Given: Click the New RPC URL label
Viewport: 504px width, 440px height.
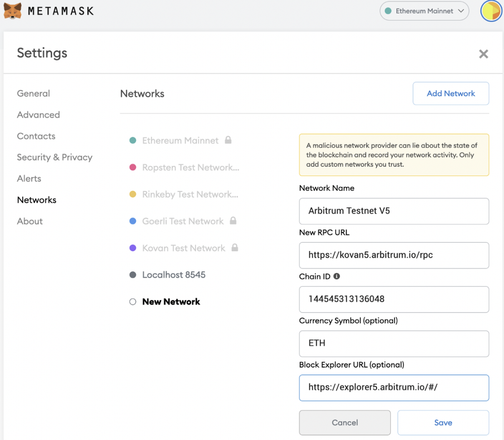Looking at the screenshot, I should click(x=324, y=232).
